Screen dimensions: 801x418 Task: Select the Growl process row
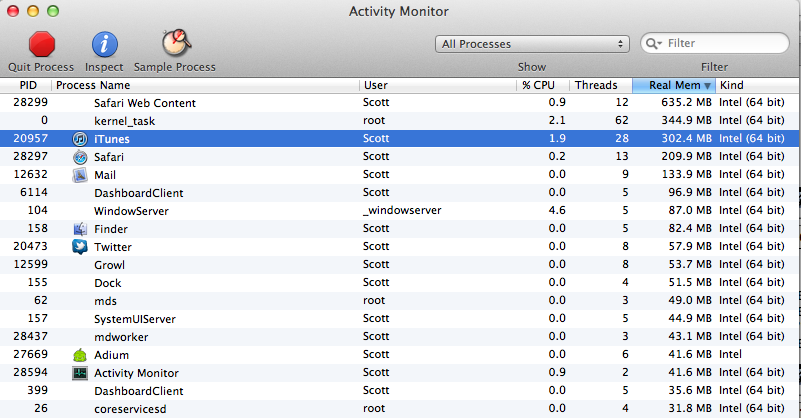click(x=400, y=265)
